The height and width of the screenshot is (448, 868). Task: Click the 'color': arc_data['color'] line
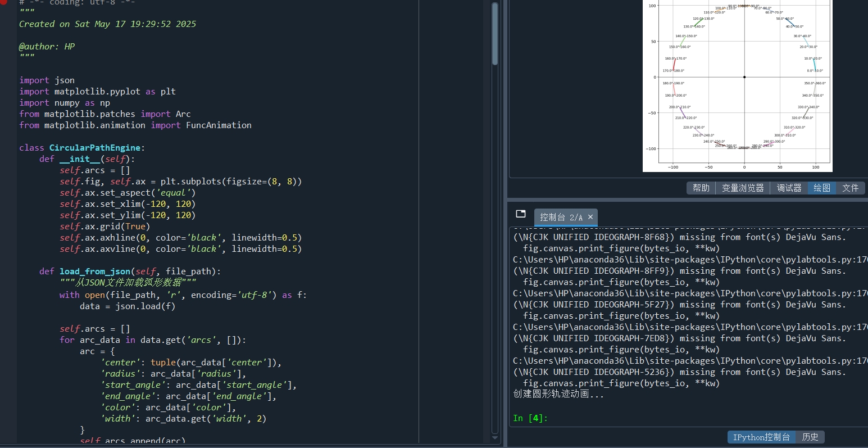click(168, 408)
